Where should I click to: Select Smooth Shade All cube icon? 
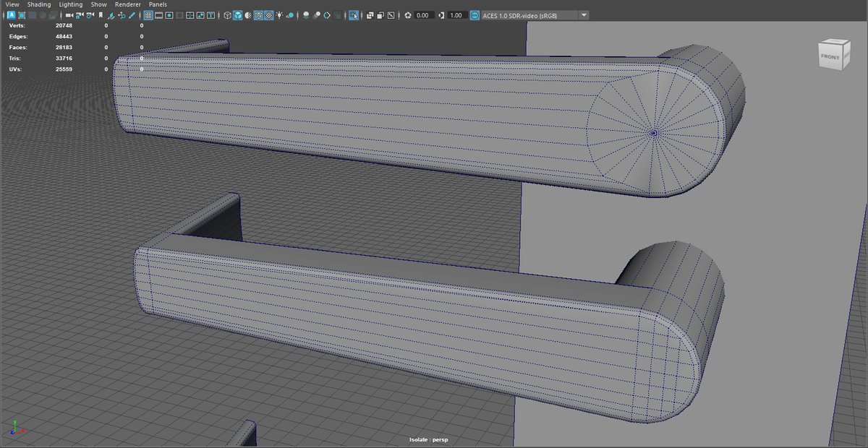tap(238, 15)
